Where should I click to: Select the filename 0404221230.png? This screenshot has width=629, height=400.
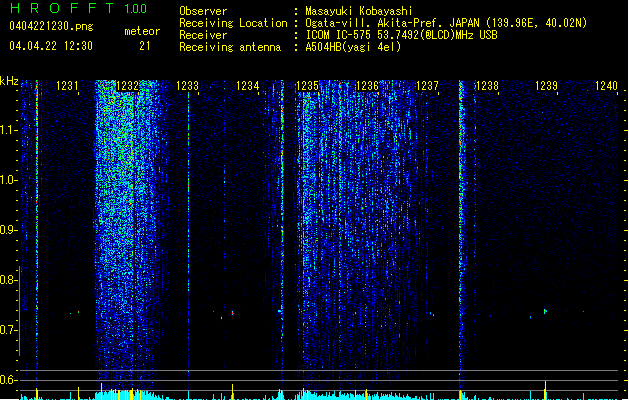tap(51, 26)
